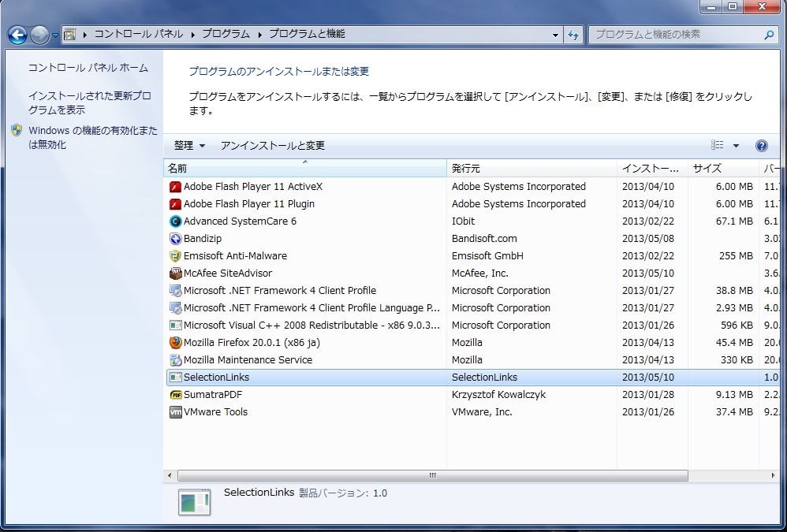The height and width of the screenshot is (532, 787).
Task: Click the Windows features shield icon in sidebar
Action: click(17, 130)
